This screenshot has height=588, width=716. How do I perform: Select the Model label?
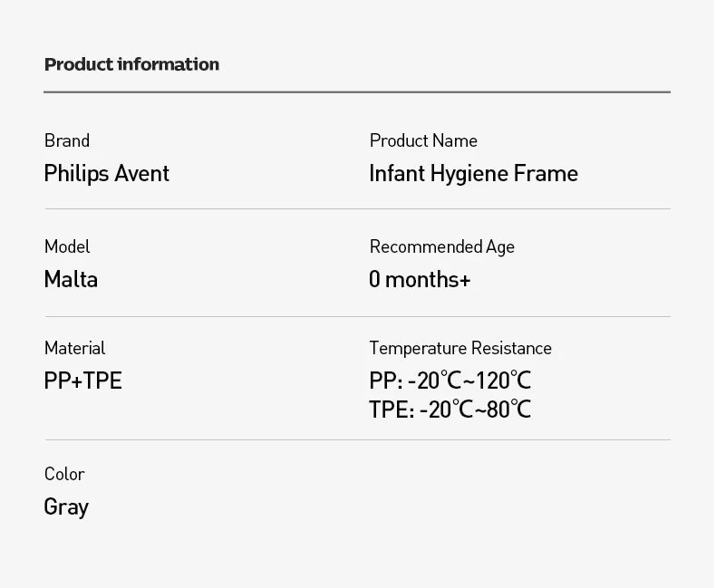click(67, 246)
